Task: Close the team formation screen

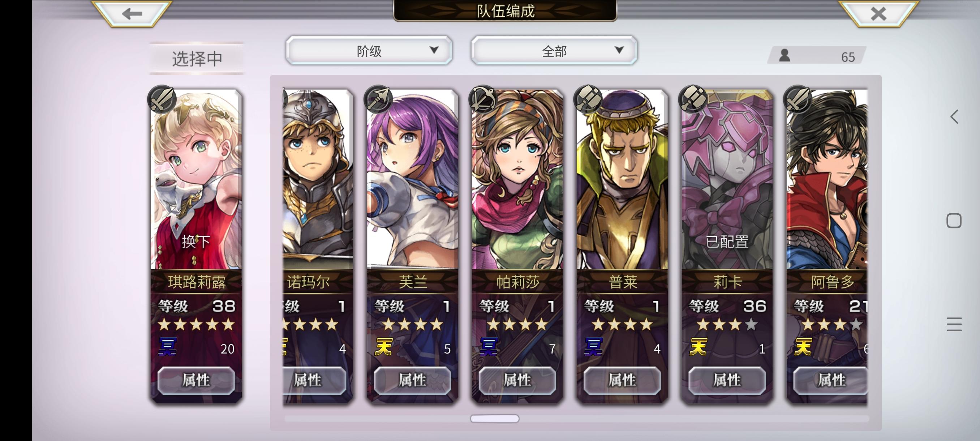Action: pyautogui.click(x=878, y=14)
